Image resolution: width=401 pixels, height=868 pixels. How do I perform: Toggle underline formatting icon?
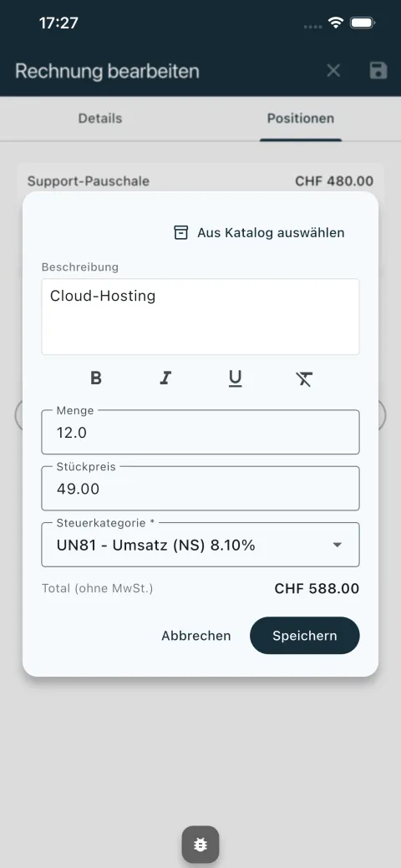[236, 378]
